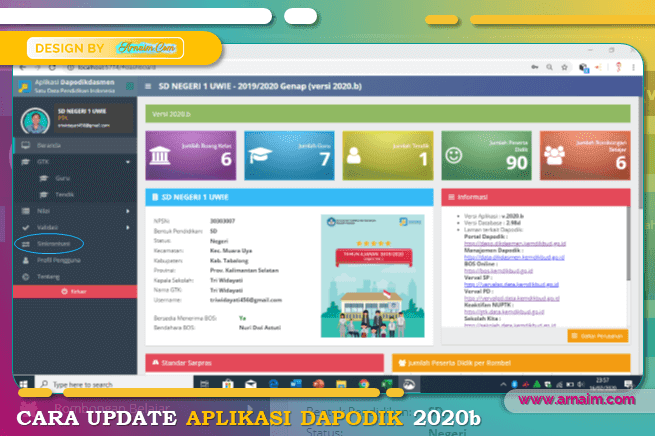Open the Microsoft Store taskbar icon
This screenshot has height=436, width=655.
click(228, 384)
